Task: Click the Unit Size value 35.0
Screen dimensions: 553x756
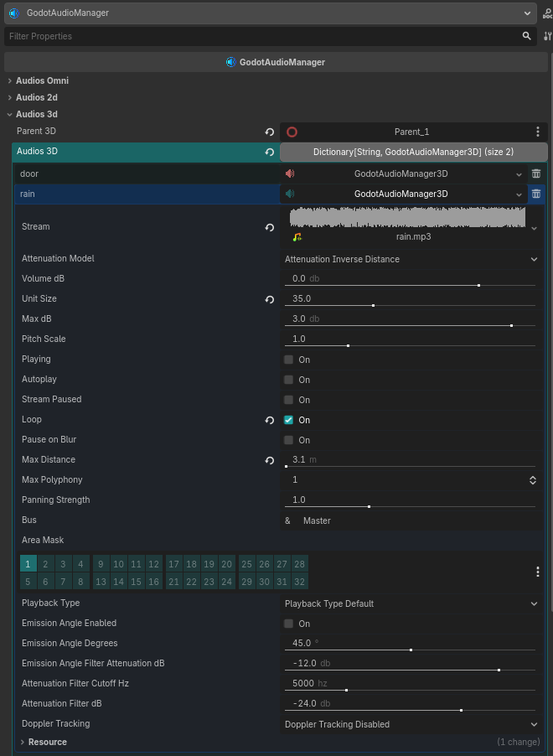Action: tap(302, 299)
